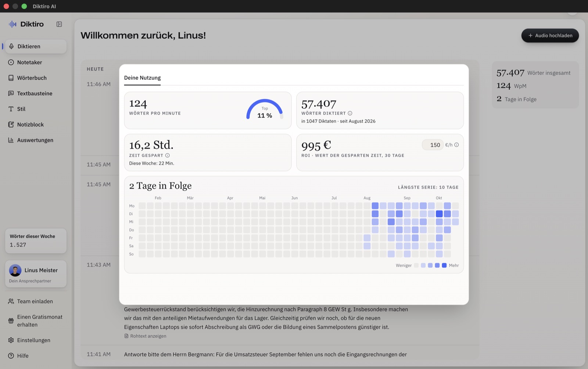The image size is (588, 369).
Task: Open the Linus Meister contact card
Action: (x=36, y=274)
